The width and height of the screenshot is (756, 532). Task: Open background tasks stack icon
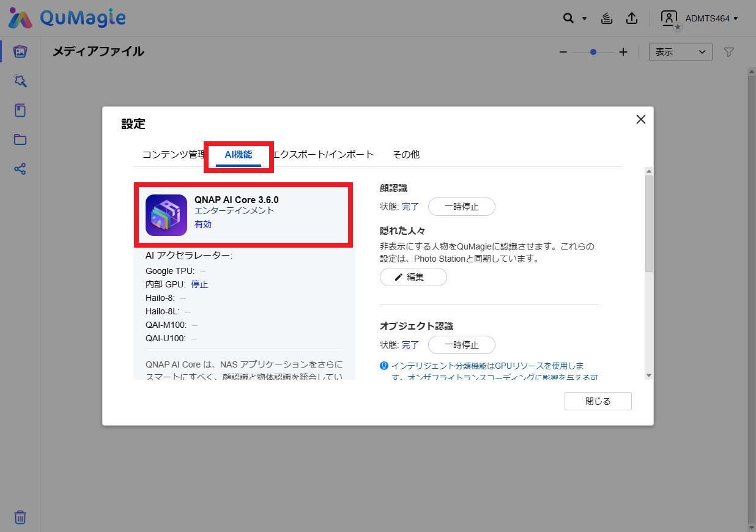[x=606, y=18]
